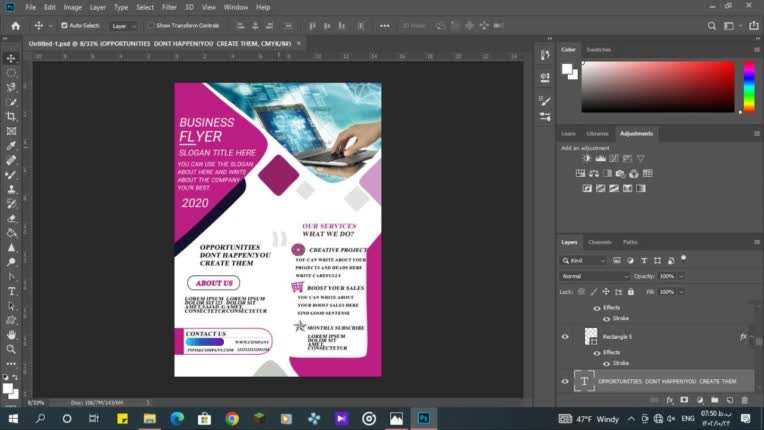
Task: Open the Adjustments panel options menu
Action: pyautogui.click(x=757, y=133)
